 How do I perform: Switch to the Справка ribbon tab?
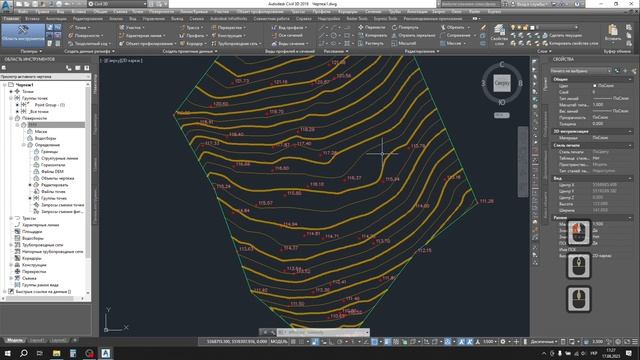tap(303, 19)
